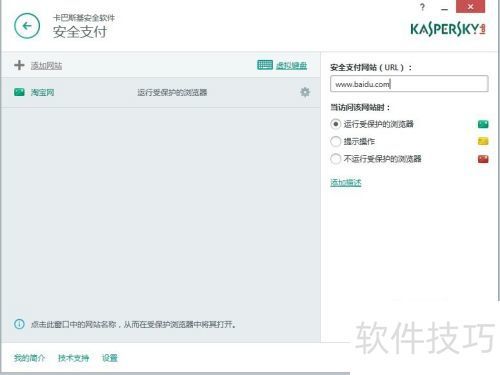The image size is (500, 375).
Task: Open 设置 at the bottom
Action: [x=110, y=358]
